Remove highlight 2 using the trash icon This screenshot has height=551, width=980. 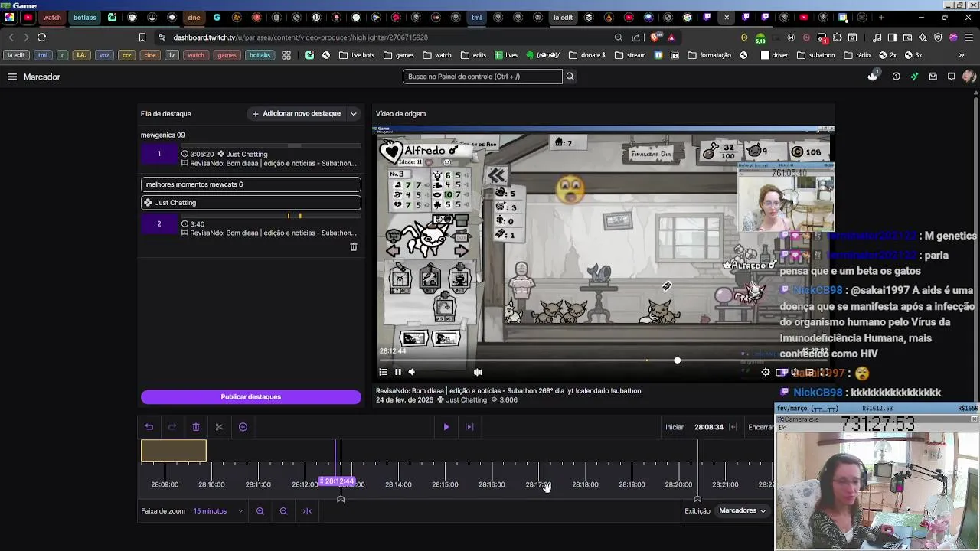click(x=354, y=247)
